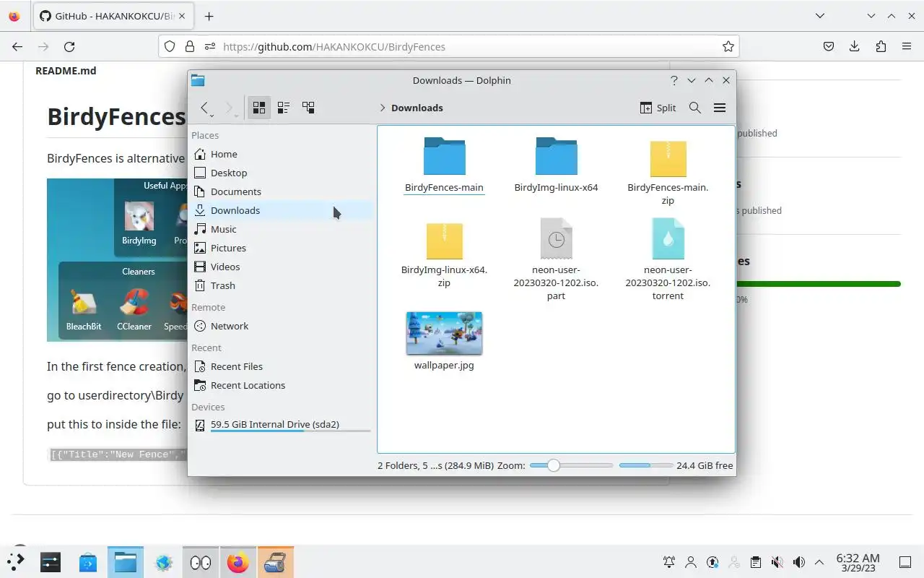924x578 pixels.
Task: Click the audio volume tray icon
Action: tap(798, 562)
